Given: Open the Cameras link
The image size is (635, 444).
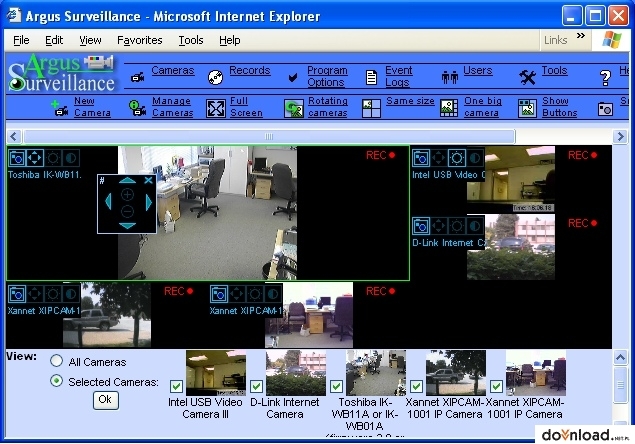Looking at the screenshot, I should coord(173,70).
